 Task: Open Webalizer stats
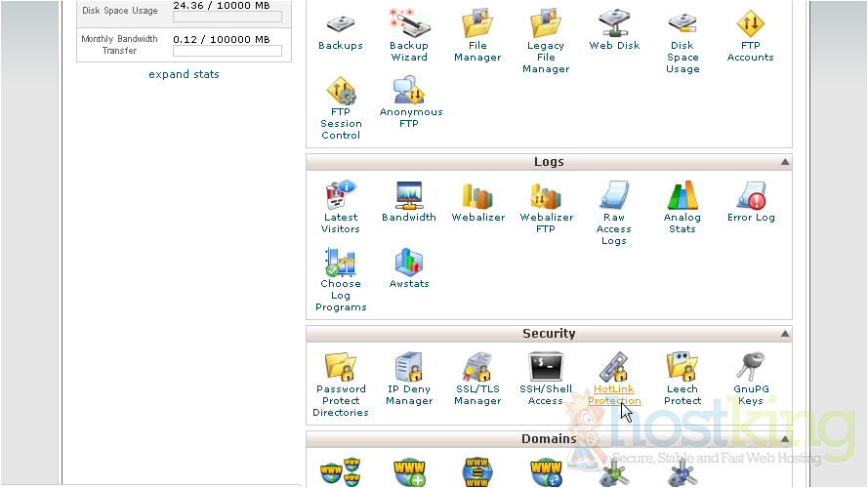477,197
